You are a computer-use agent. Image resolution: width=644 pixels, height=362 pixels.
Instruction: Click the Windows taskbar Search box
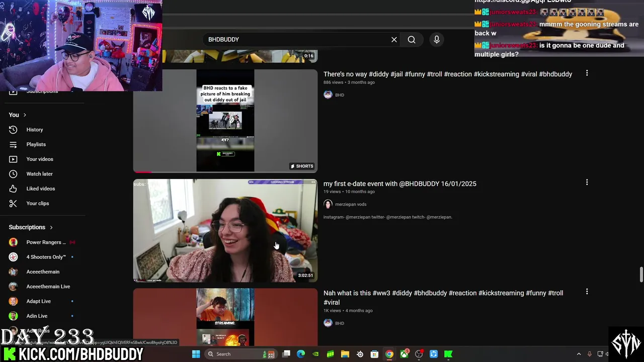tap(241, 354)
